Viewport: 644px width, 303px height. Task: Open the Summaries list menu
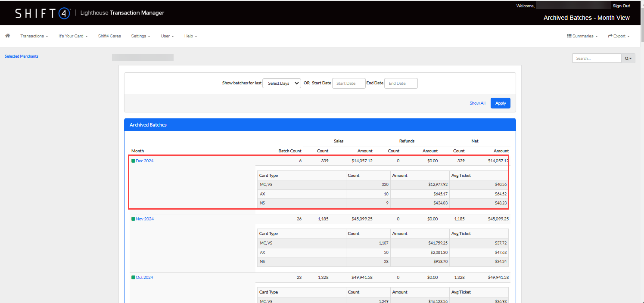pos(582,36)
